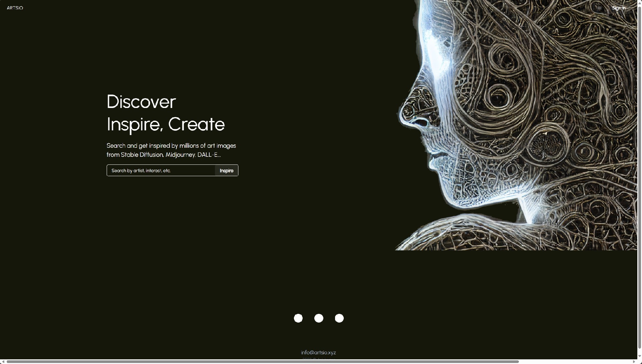The image size is (642, 364).
Task: Select the third carousel dot
Action: click(339, 318)
